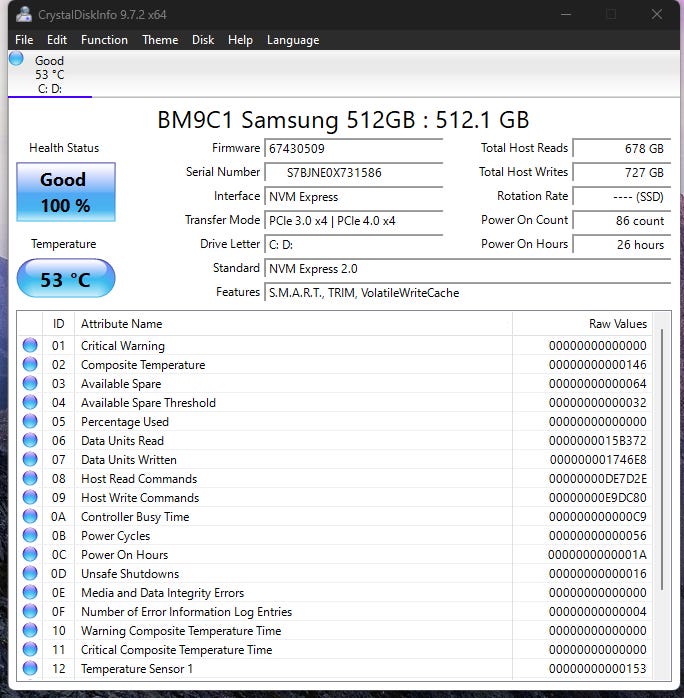Viewport: 684px width, 698px height.
Task: Click status orb for Media and Data Integrity Errors
Action: 30,592
